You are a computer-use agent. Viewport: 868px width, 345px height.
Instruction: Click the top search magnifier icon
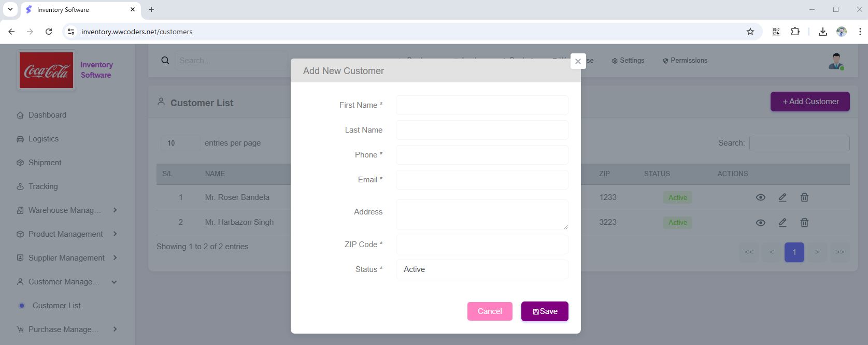[165, 61]
